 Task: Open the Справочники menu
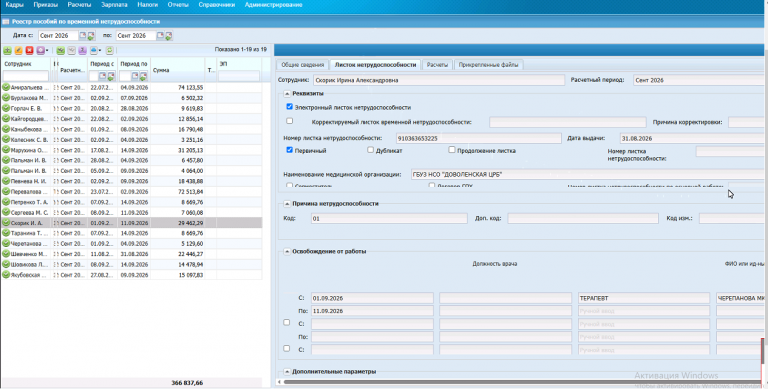216,5
